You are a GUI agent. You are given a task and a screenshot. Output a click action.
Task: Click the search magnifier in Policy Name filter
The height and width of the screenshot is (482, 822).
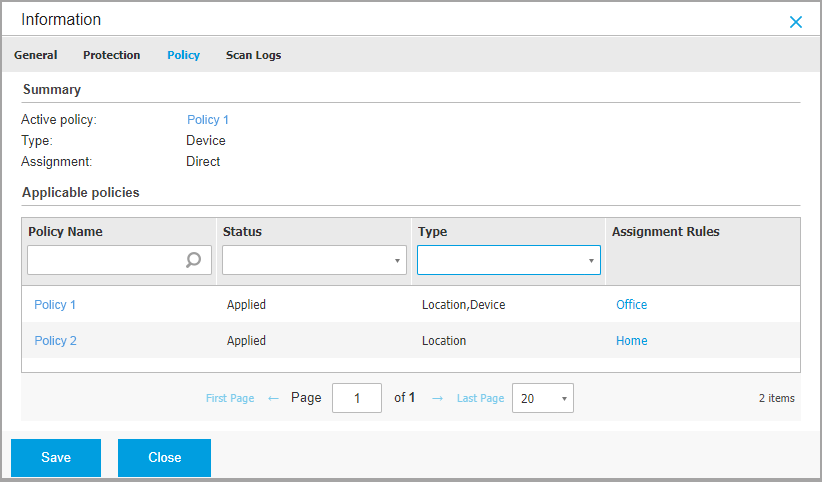(x=194, y=260)
